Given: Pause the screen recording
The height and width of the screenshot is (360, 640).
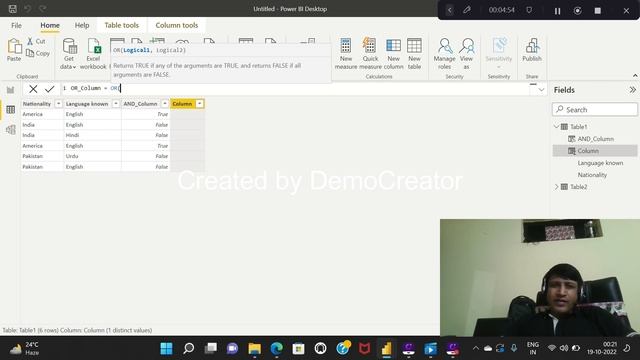Looking at the screenshot, I should [x=557, y=11].
